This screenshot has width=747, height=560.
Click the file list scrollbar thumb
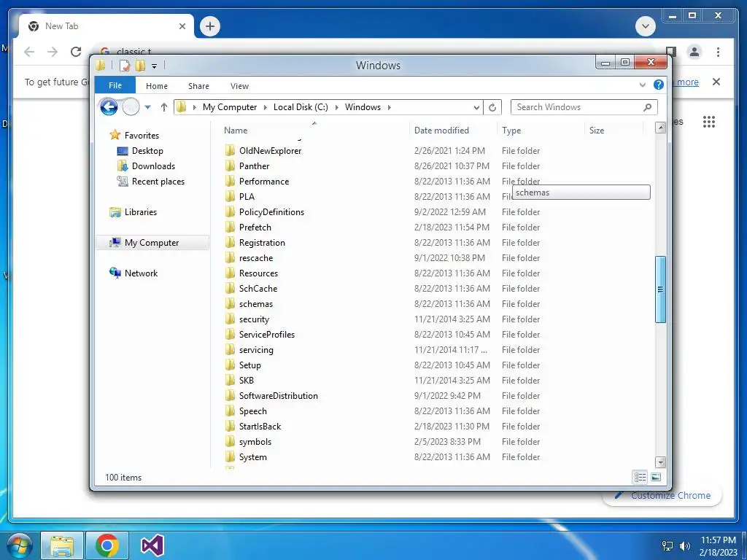tap(660, 289)
